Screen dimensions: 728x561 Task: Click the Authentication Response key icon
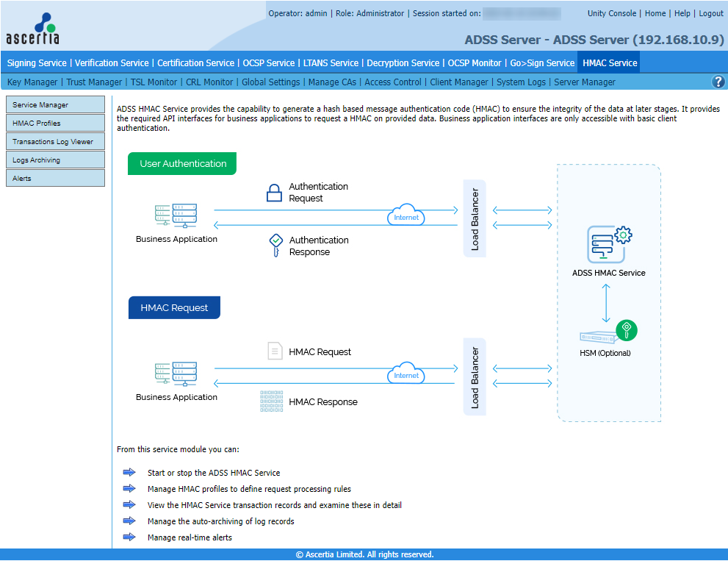pyautogui.click(x=275, y=246)
